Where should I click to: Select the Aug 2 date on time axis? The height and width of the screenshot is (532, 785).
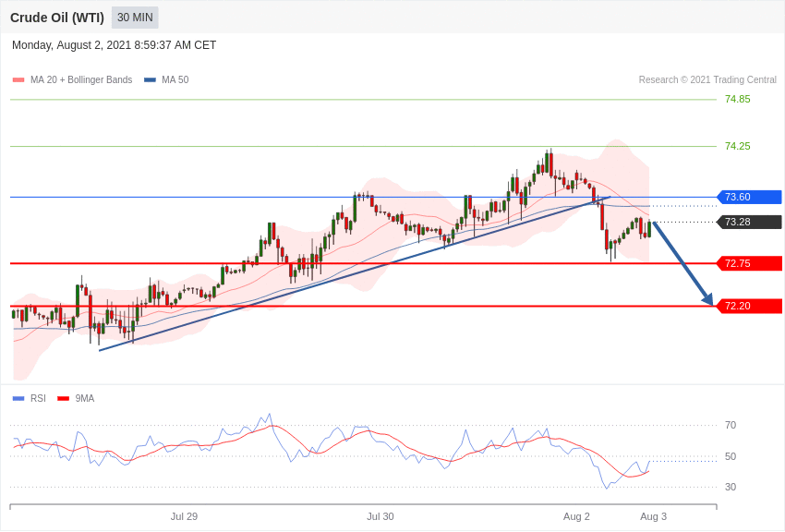click(576, 516)
